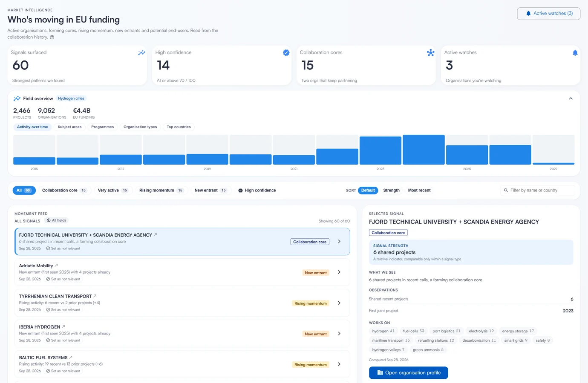Click the Hydrogen cities field tag
Image resolution: width=588 pixels, height=383 pixels.
71,98
